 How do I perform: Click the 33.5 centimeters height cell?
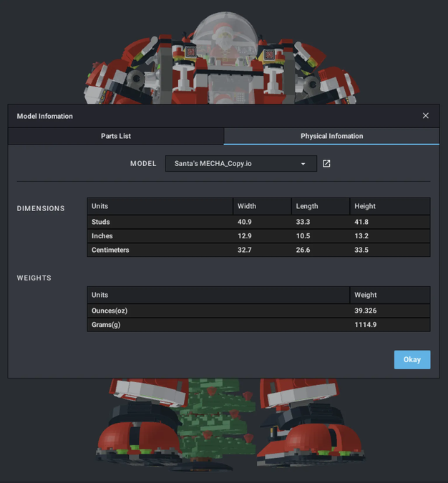pos(361,250)
